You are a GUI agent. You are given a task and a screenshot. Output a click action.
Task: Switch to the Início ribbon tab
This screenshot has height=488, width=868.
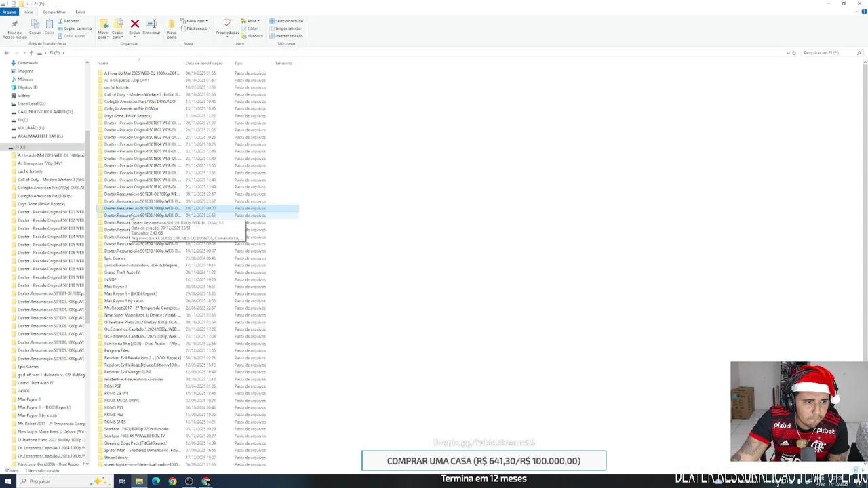28,12
